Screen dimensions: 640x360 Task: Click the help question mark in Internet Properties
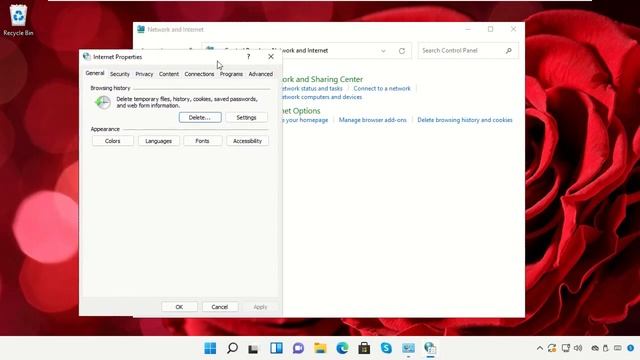tap(248, 57)
